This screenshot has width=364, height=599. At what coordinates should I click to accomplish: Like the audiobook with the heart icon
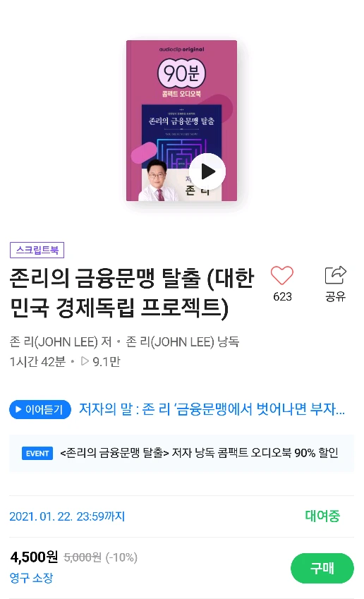pyautogui.click(x=282, y=275)
